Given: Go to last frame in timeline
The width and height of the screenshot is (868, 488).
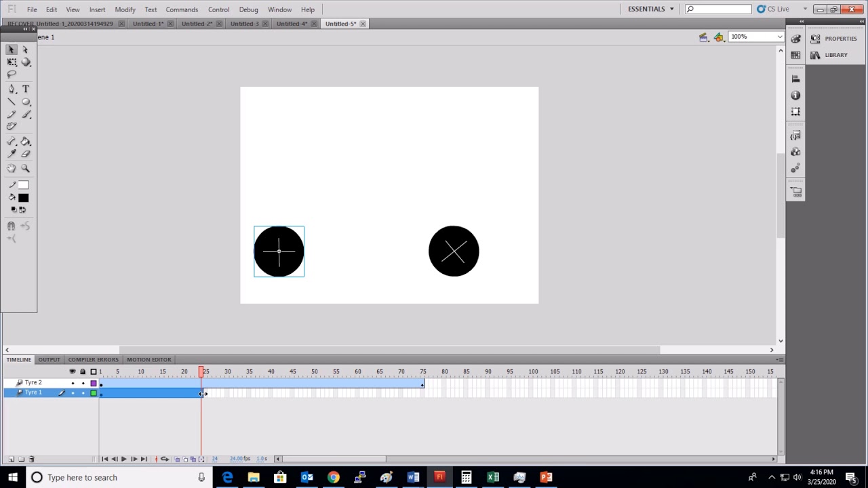Looking at the screenshot, I should click(143, 460).
